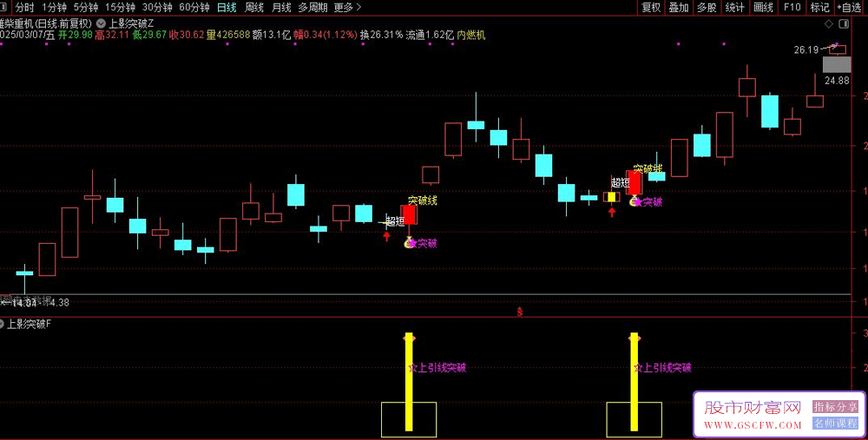Open the 多股 multi-stock view
The width and height of the screenshot is (868, 440).
[707, 7]
